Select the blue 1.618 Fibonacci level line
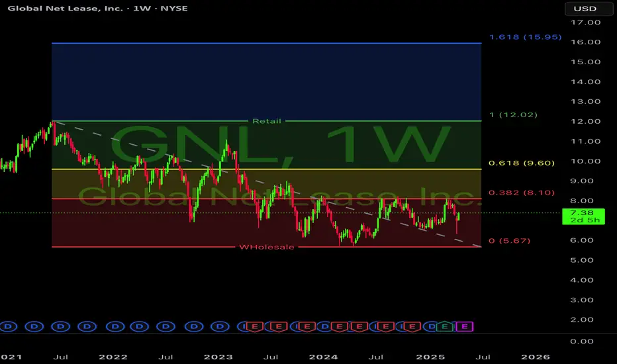 pyautogui.click(x=266, y=43)
